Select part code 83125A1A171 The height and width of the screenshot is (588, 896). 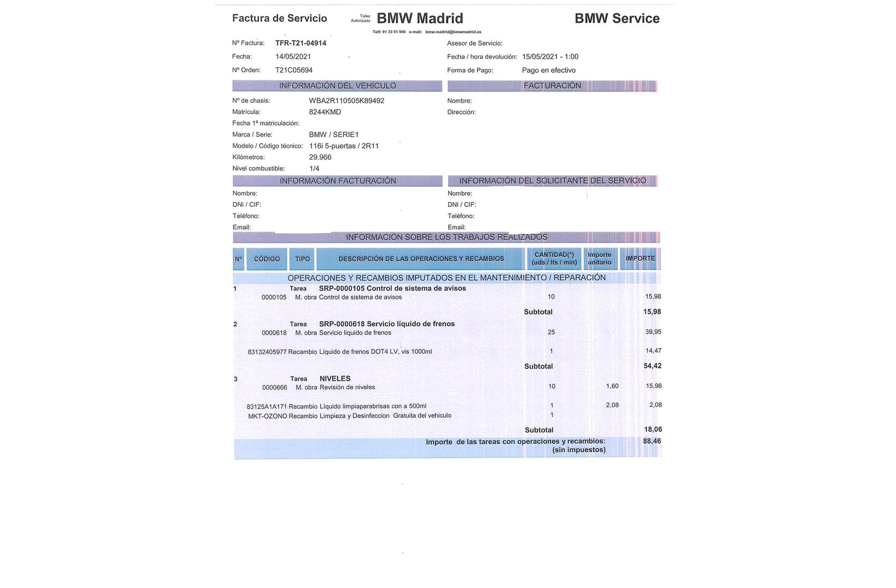pyautogui.click(x=267, y=407)
